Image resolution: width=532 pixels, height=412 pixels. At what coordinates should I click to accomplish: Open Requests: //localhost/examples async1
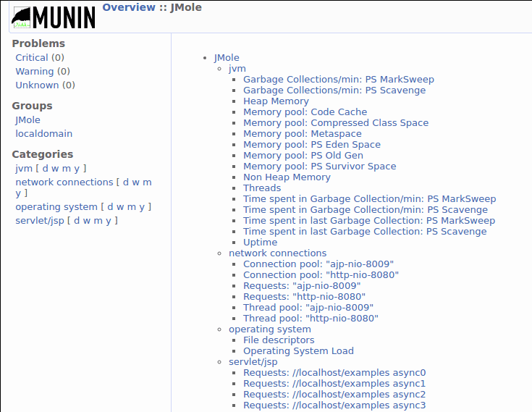point(334,384)
